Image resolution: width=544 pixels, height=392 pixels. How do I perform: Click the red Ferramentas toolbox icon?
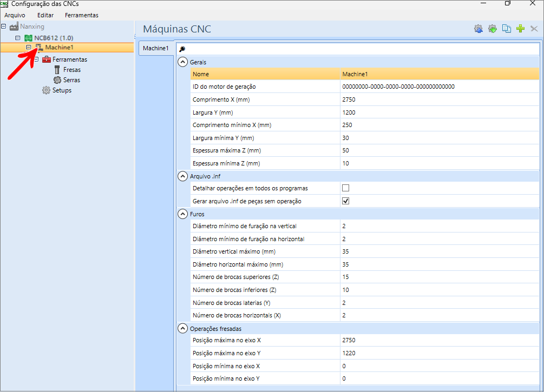[47, 59]
